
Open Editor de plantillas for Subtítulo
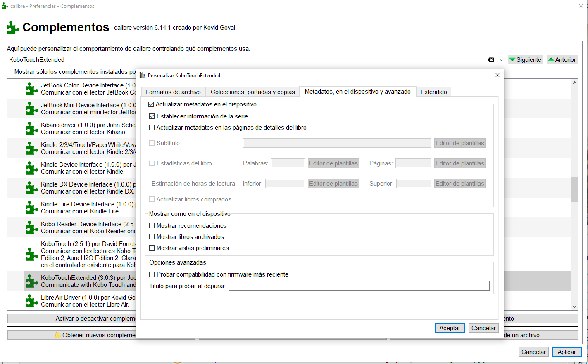click(460, 143)
